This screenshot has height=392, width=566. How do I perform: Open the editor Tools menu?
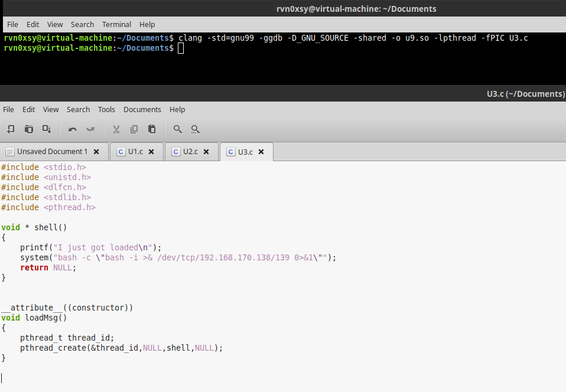[x=106, y=110]
